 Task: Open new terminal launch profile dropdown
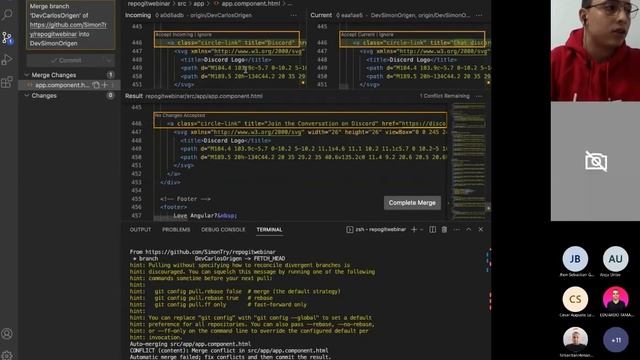coord(422,229)
